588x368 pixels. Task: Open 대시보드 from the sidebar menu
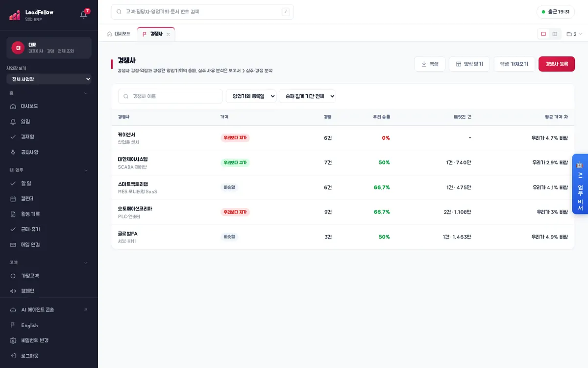click(x=49, y=106)
